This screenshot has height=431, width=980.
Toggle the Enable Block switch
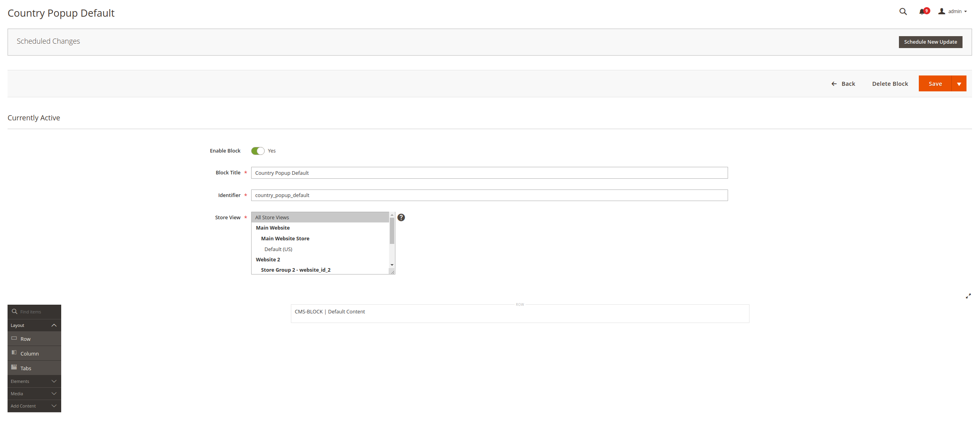(x=258, y=151)
